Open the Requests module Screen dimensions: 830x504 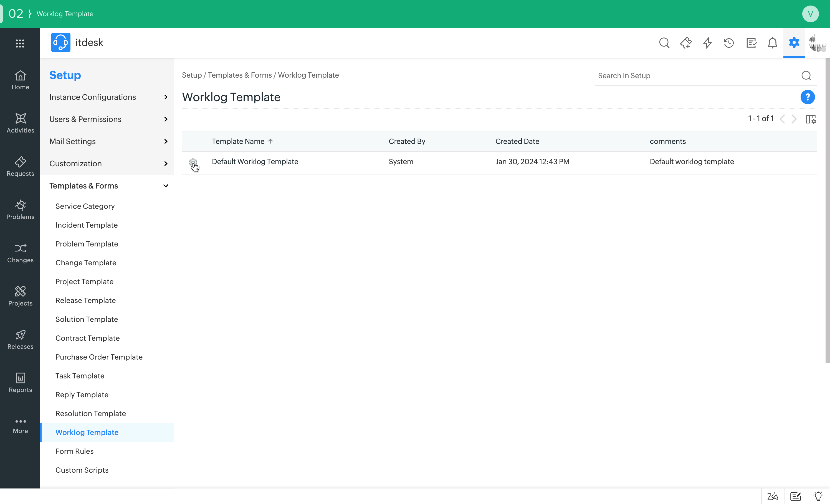[x=20, y=166]
